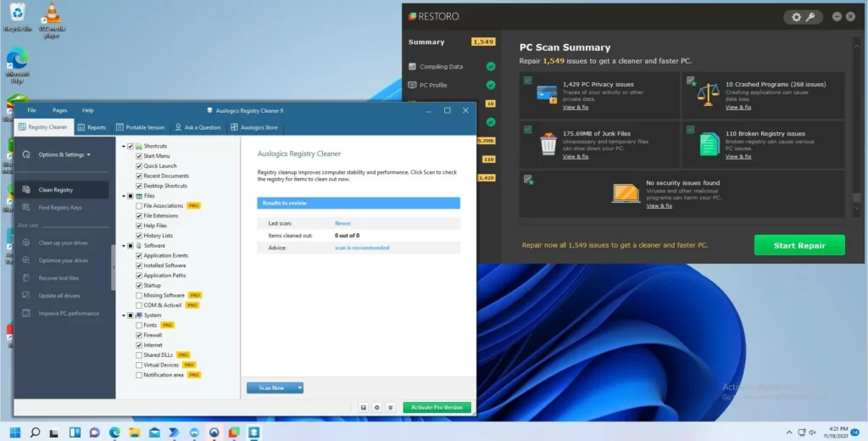Open Restoro settings gear and wrench icon

pyautogui.click(x=802, y=16)
